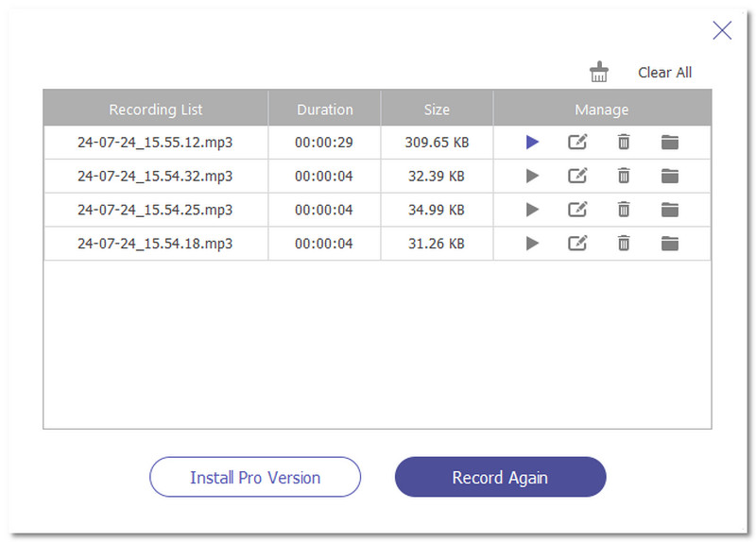Image resolution: width=756 pixels, height=542 pixels.
Task: Rename the 24-07-24_15.55.12.mp3 recording via edit icon
Action: tap(577, 143)
